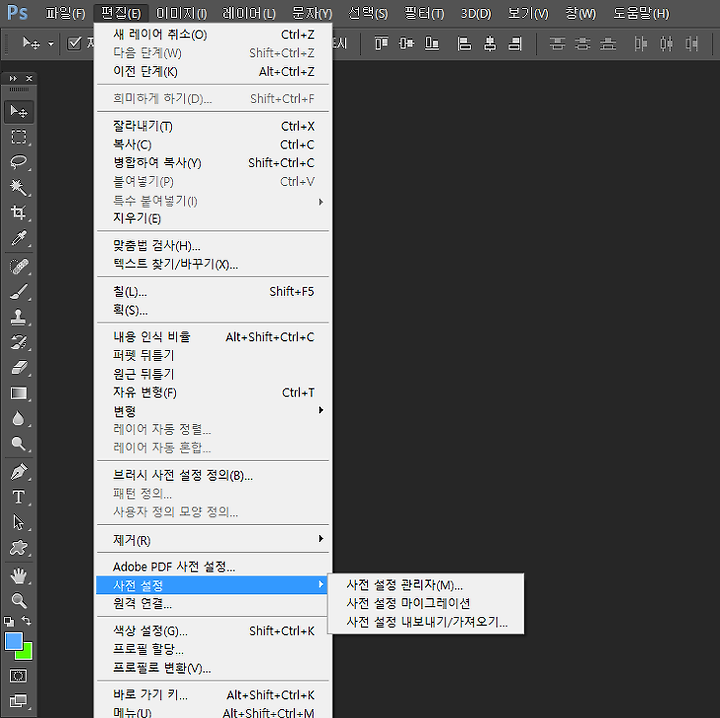Click 새 레이어 취소(O) menu entry

[214, 34]
